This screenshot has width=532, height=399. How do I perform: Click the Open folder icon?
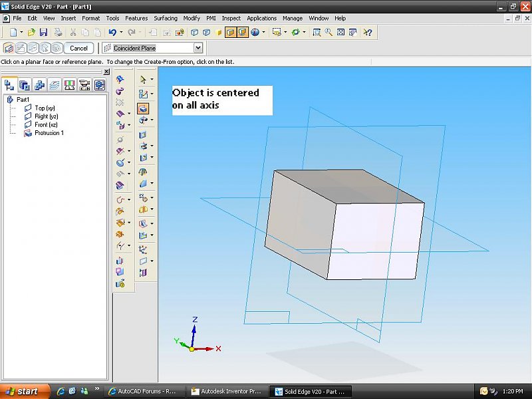(x=31, y=32)
